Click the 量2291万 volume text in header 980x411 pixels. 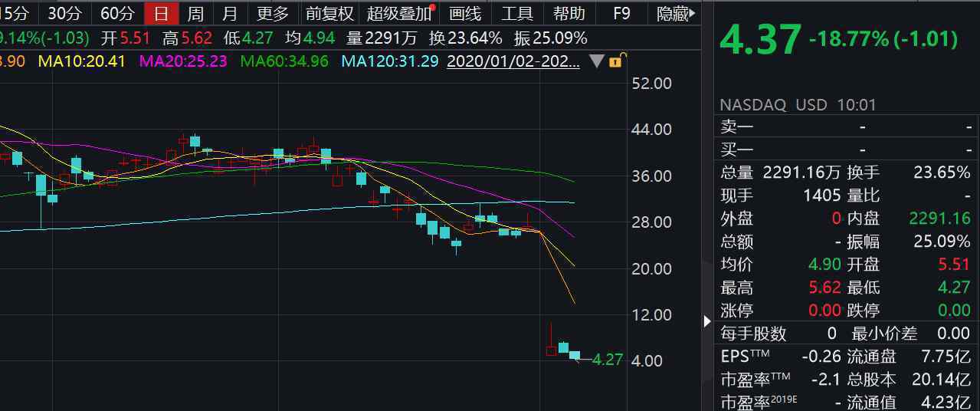click(382, 38)
